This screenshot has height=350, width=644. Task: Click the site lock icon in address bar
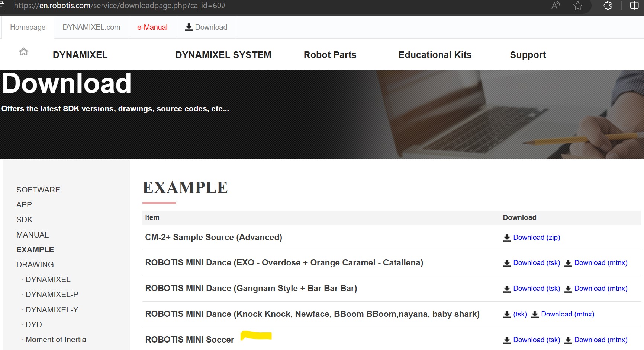[x=2, y=6]
